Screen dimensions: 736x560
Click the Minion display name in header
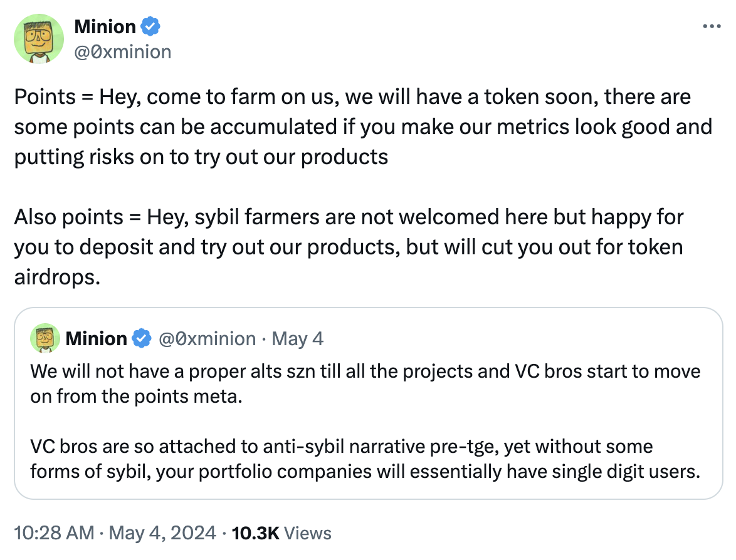tap(105, 27)
